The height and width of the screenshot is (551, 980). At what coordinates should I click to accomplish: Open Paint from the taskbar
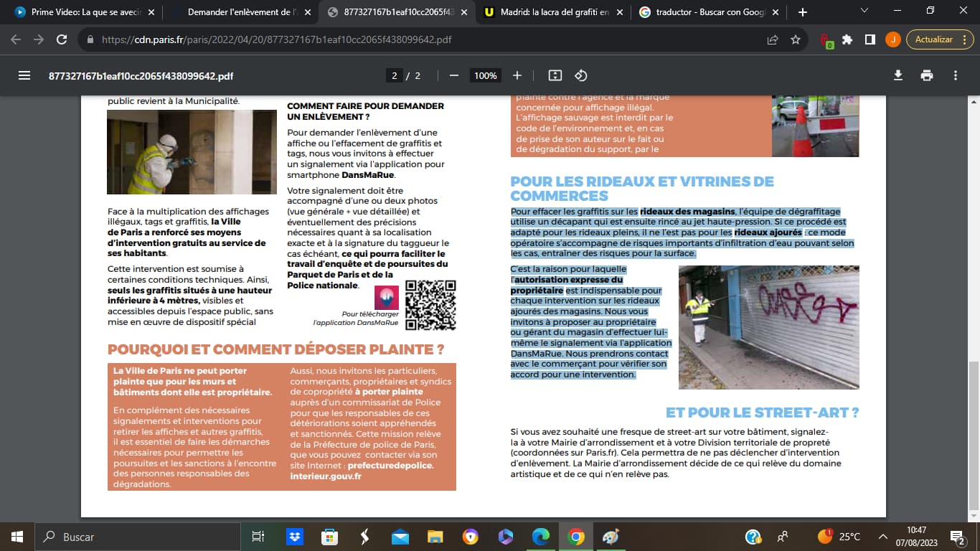(x=611, y=537)
